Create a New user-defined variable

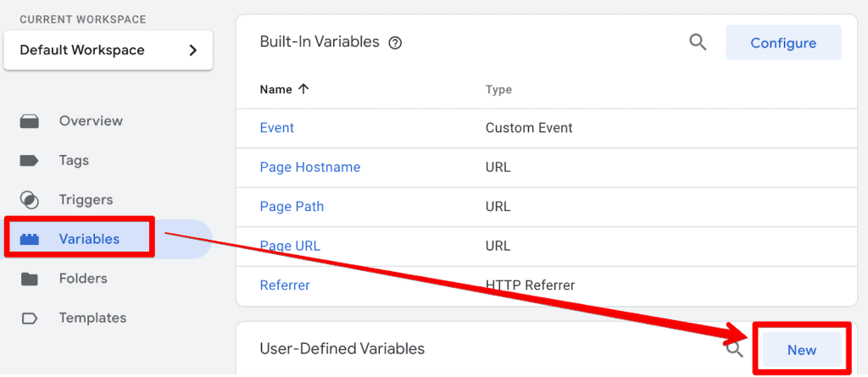tap(802, 350)
